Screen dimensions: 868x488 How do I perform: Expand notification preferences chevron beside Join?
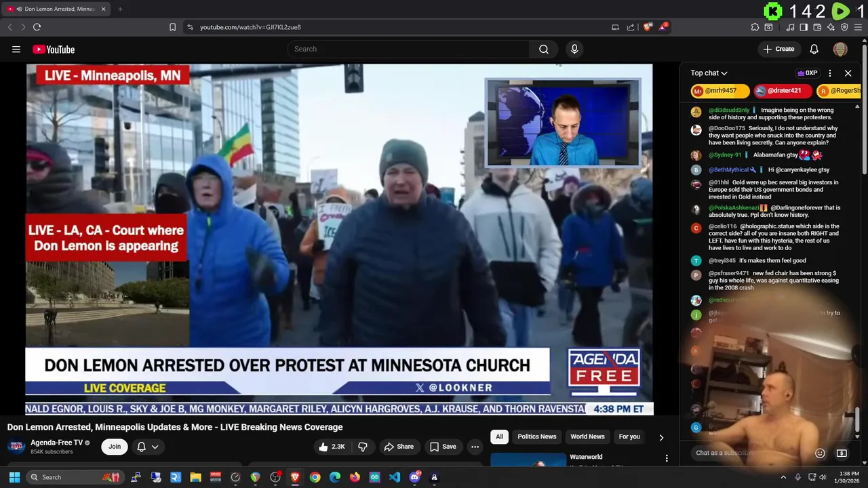155,447
